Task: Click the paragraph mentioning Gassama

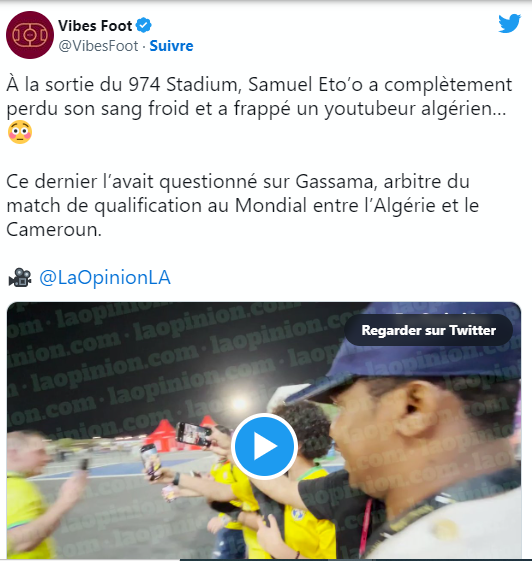Action: click(x=242, y=205)
